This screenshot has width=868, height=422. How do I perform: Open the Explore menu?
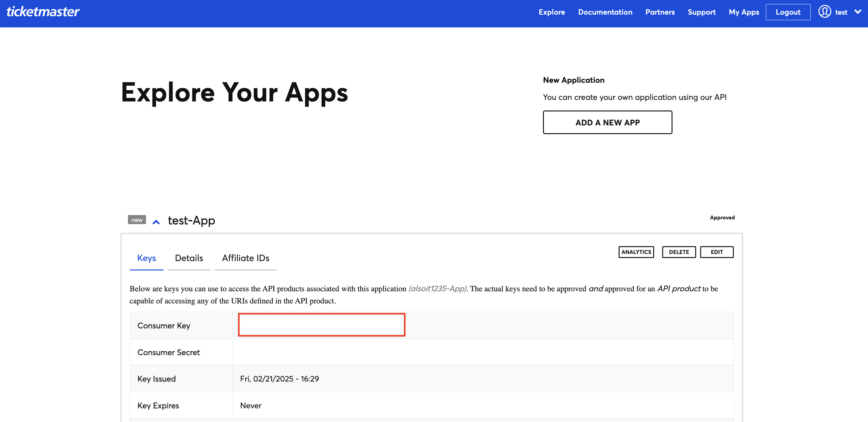point(552,12)
